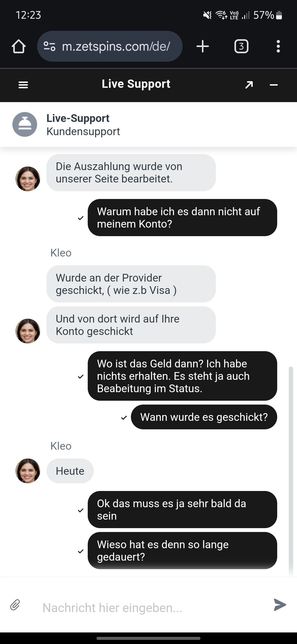This screenshot has width=297, height=644.
Task: Select the 'Heute' reply bubble
Action: point(70,471)
